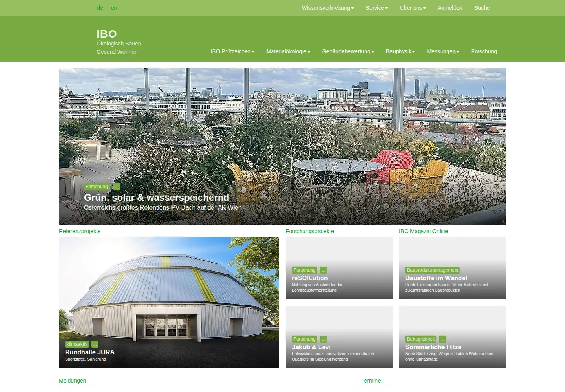The width and height of the screenshot is (565, 392).
Task: Click the ellipsis tag on Jakub & Levi card
Action: click(x=323, y=339)
